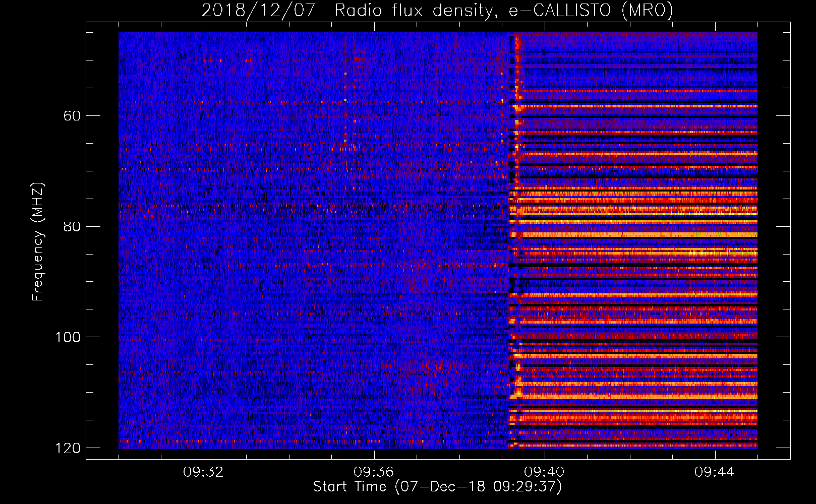Select the 09:40 time tick label
Screen dimensions: 816x504
click(544, 472)
